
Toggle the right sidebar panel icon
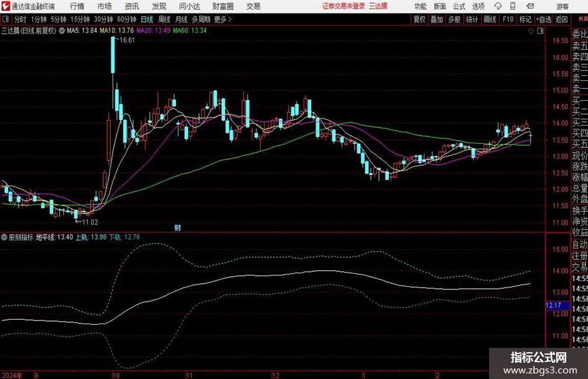[540, 30]
